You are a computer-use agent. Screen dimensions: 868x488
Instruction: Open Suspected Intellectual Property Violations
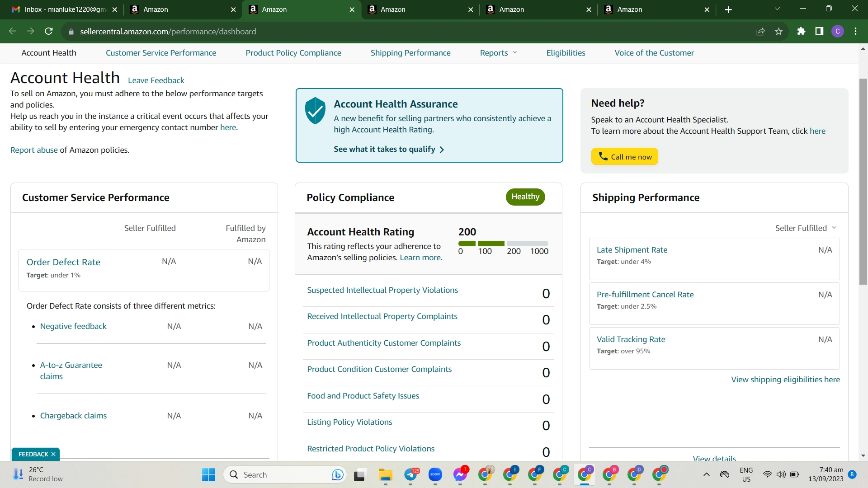382,290
